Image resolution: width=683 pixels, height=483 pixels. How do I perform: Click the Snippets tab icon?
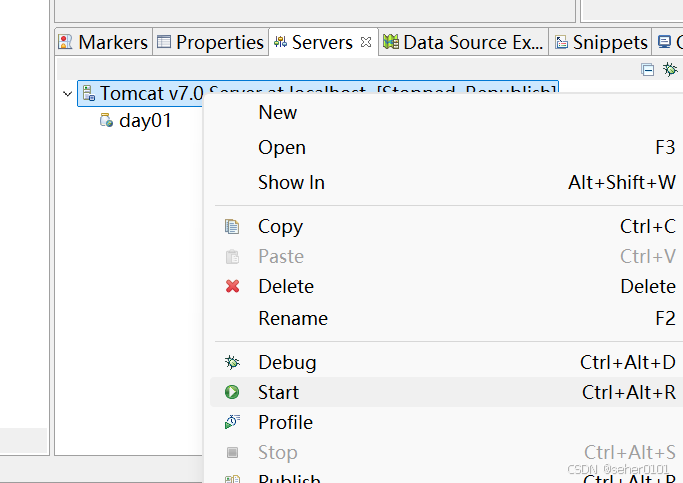click(561, 42)
